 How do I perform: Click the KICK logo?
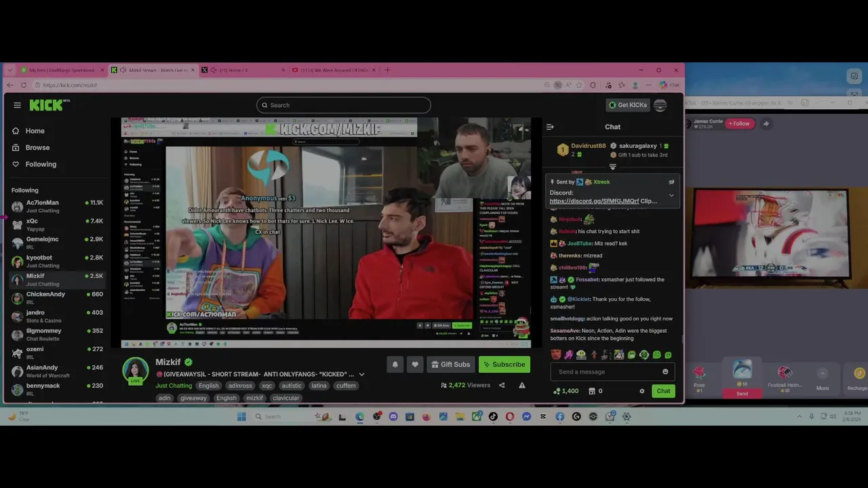coord(50,104)
